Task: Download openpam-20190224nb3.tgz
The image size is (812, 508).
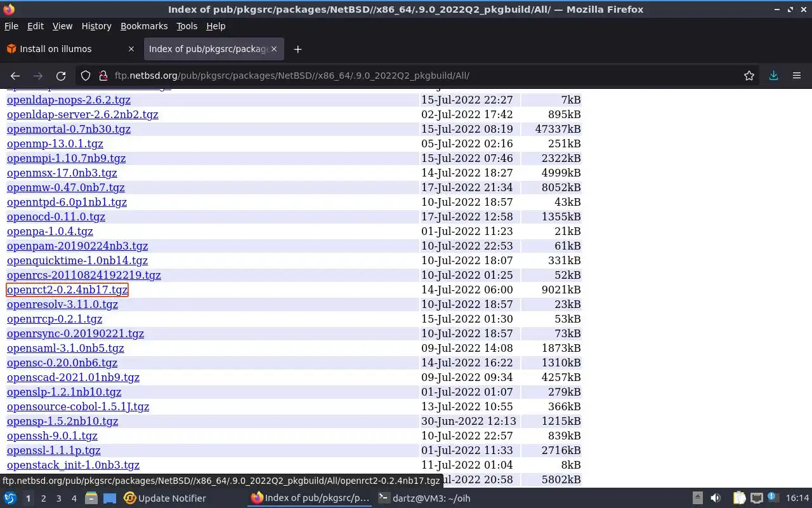Action: 77,246
